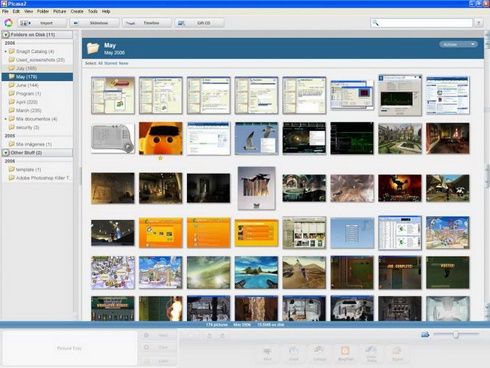Open the View menu
Viewport: 490px width, 368px height.
28,11
